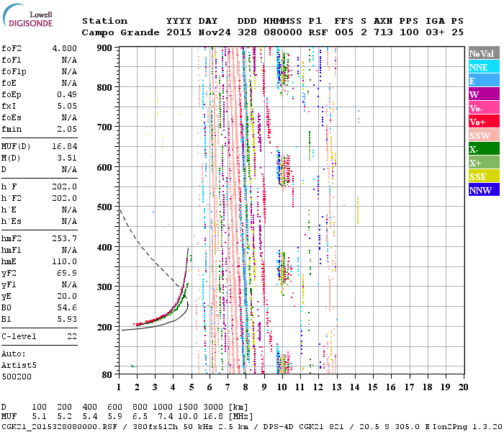Click the yE value 20.0
This screenshot has width=504, height=432.
67,296
